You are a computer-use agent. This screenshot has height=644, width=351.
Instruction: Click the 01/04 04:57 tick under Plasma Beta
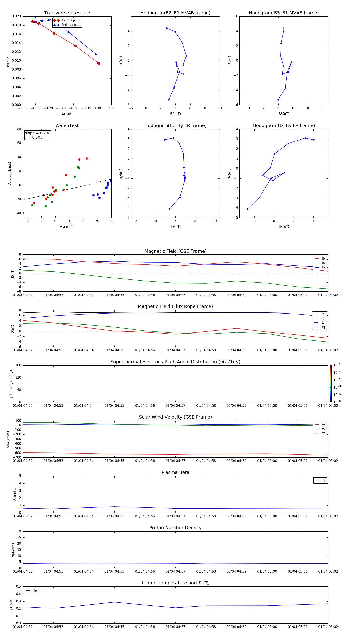pos(175,516)
